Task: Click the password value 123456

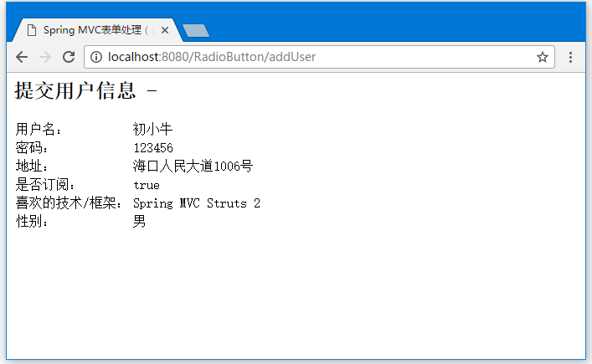Action: click(153, 148)
